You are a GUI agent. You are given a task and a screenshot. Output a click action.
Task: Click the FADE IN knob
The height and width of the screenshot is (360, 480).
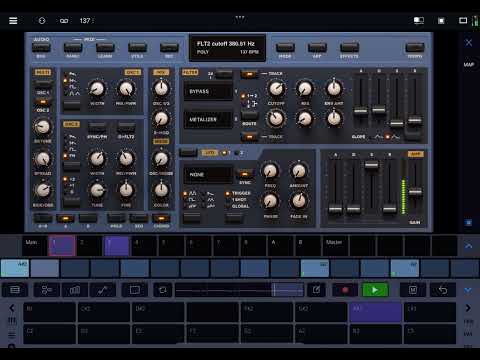click(299, 201)
